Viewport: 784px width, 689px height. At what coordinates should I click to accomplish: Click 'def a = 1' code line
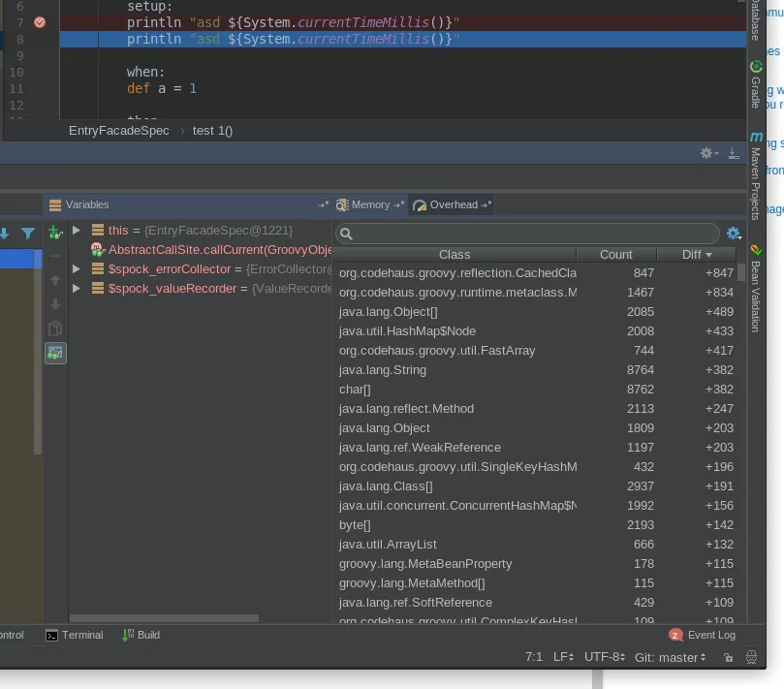tap(162, 88)
